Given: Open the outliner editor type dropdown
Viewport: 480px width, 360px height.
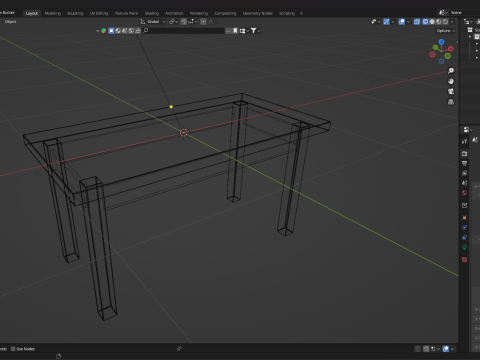Looking at the screenshot, I should point(468,22).
